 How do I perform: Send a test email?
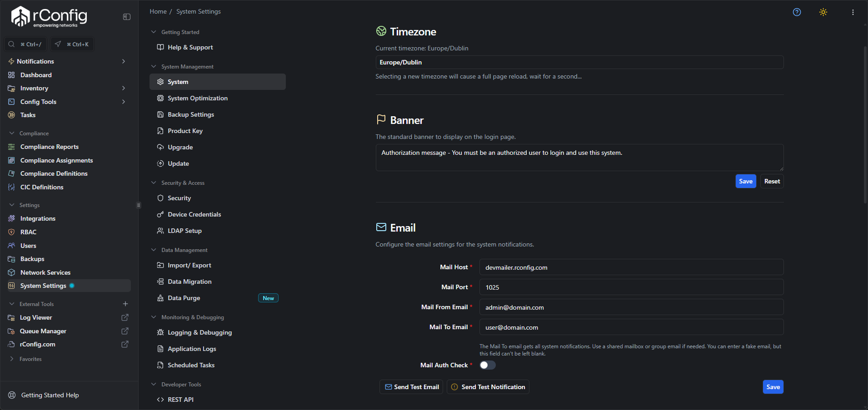pos(411,387)
